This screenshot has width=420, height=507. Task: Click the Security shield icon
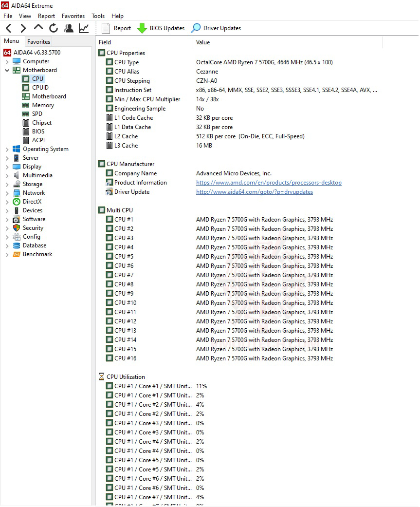coord(17,228)
